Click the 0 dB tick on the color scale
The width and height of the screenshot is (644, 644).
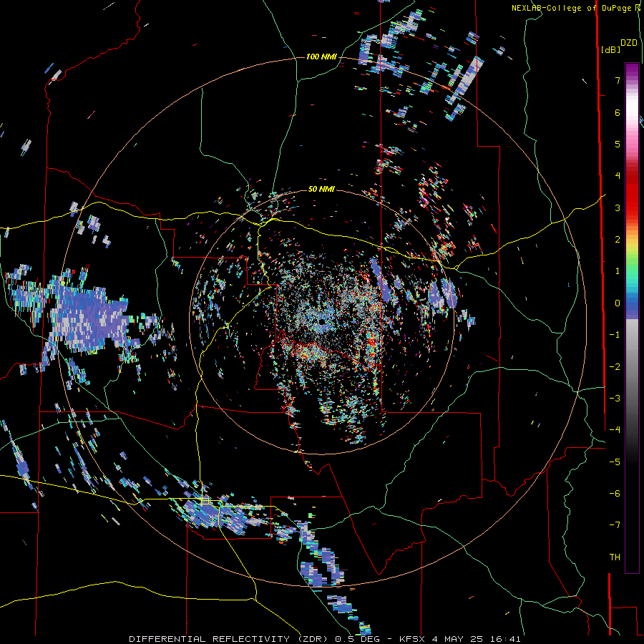pyautogui.click(x=618, y=303)
